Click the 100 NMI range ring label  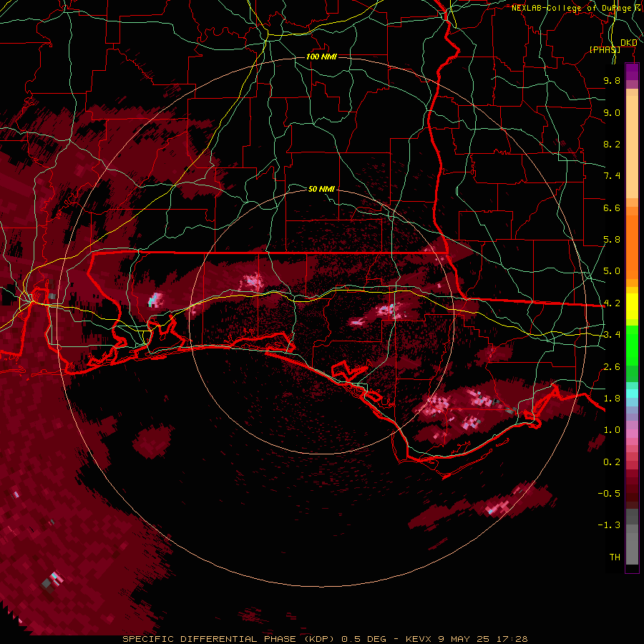tap(321, 57)
